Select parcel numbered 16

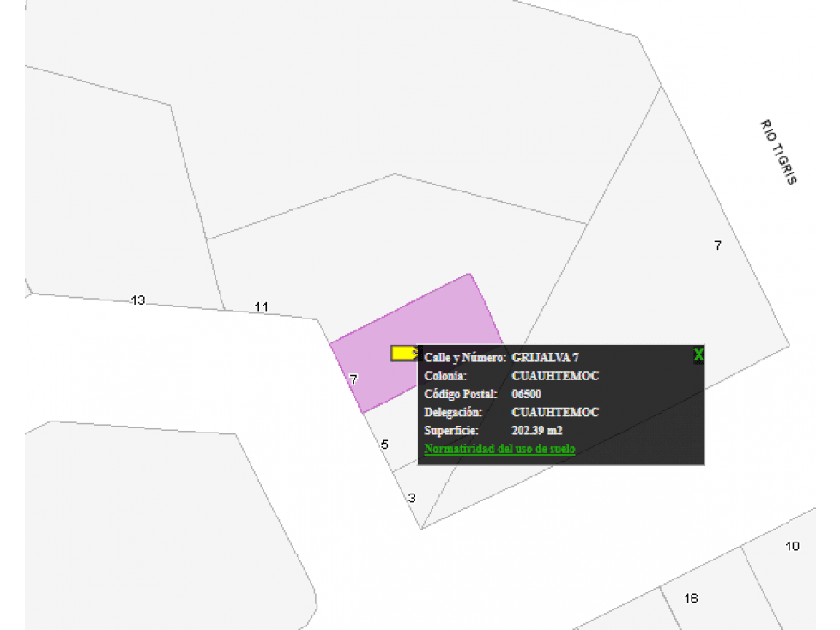[691, 598]
